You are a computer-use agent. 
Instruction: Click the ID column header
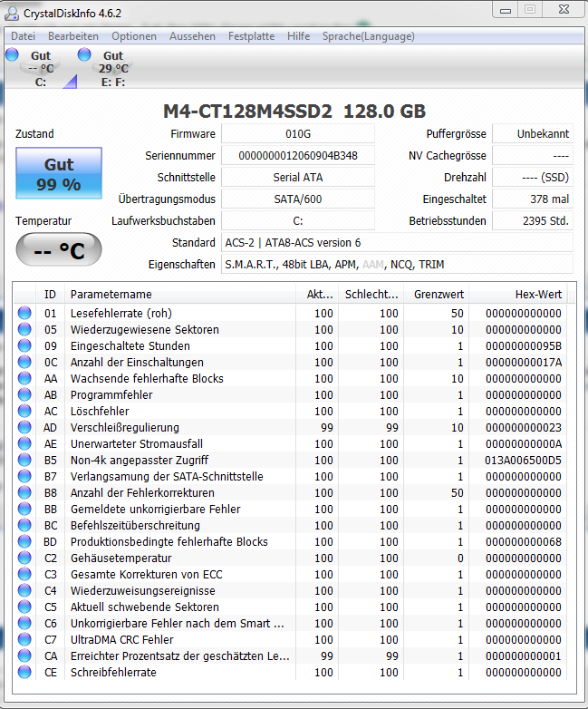[x=50, y=295]
